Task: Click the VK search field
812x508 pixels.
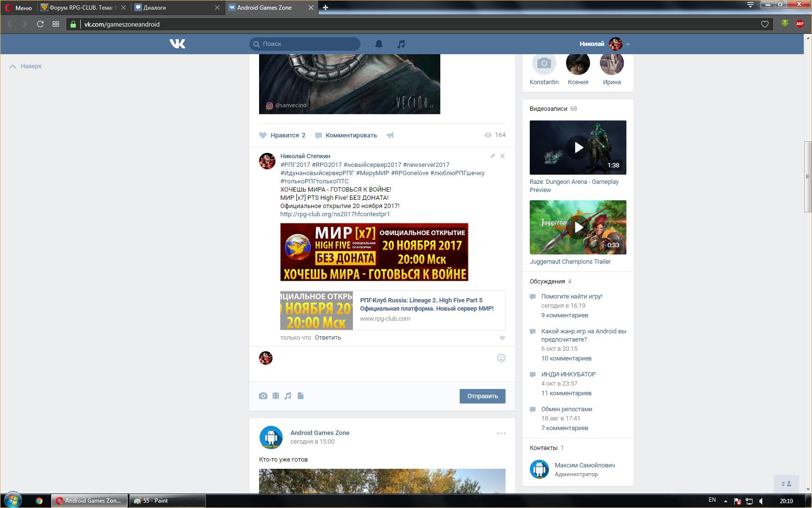Action: (x=305, y=44)
